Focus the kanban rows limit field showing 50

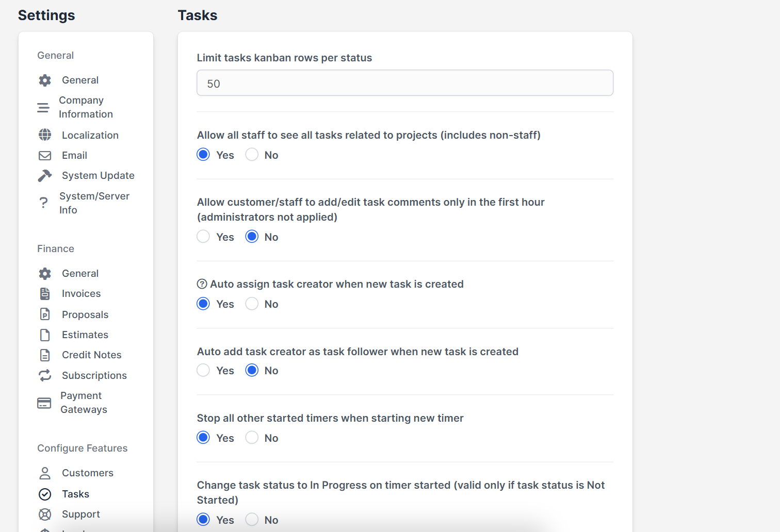405,83
